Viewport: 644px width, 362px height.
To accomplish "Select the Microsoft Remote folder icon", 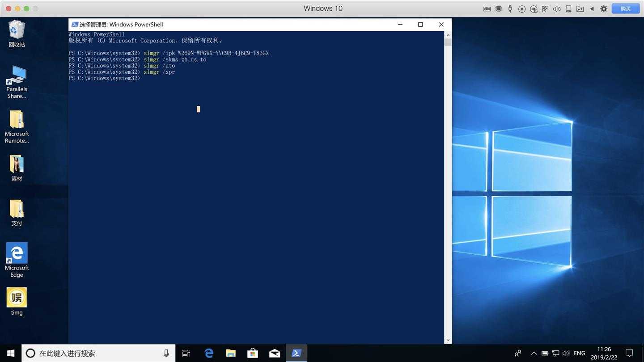I will click(x=17, y=127).
